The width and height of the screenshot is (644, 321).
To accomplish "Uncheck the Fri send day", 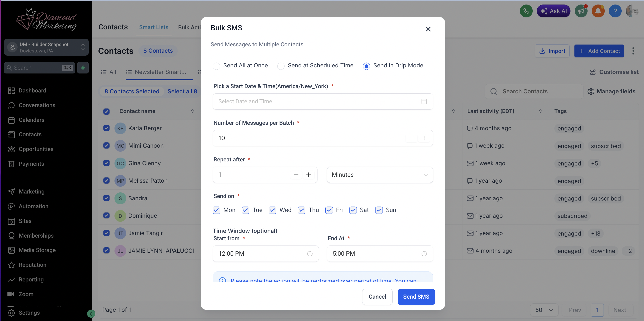I will point(329,210).
